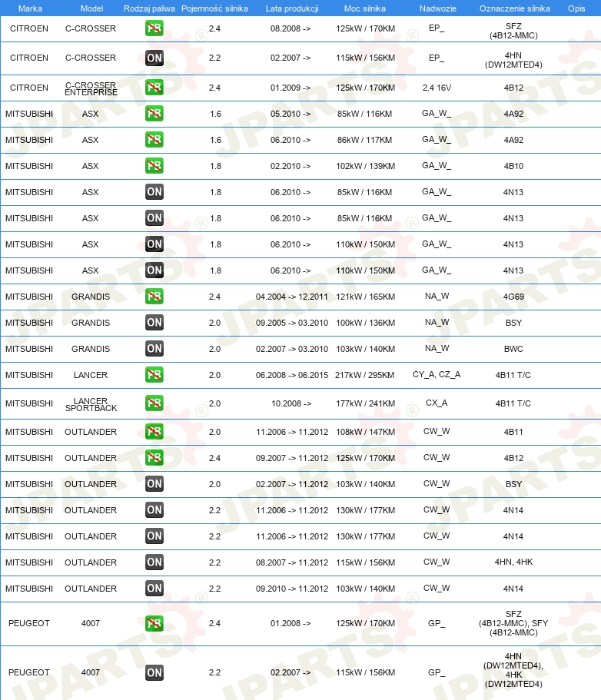The height and width of the screenshot is (700, 601).
Task: Click the '4G69' engine code cell
Action: tap(513, 297)
